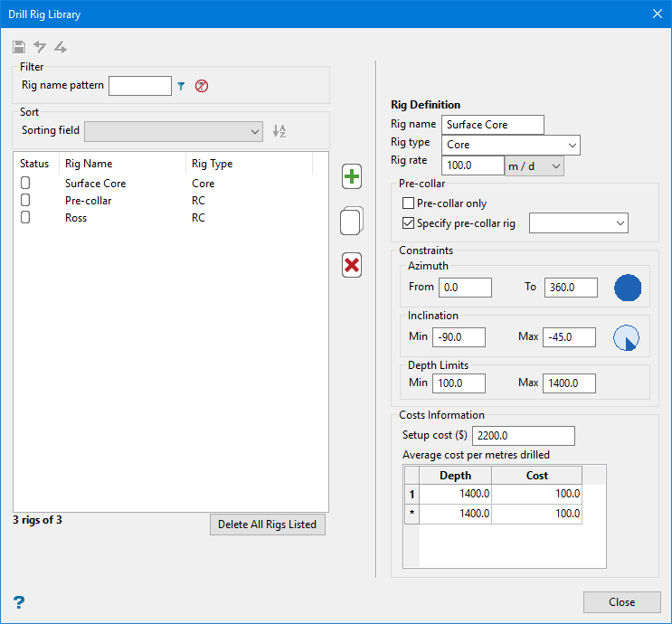Image resolution: width=672 pixels, height=624 pixels.
Task: Expand the Sorting field dropdown
Action: pyautogui.click(x=173, y=132)
